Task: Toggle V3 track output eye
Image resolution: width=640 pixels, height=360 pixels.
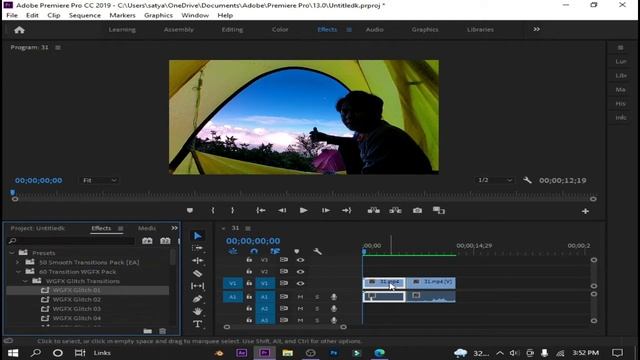Action: pos(300,260)
